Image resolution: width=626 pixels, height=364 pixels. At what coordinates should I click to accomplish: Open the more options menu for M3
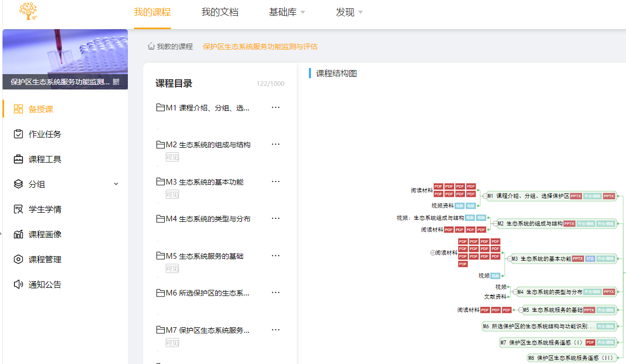point(276,181)
